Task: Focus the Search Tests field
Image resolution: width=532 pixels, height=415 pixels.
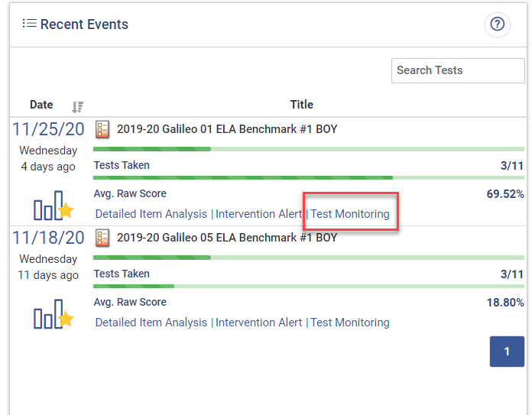Action: [x=457, y=70]
